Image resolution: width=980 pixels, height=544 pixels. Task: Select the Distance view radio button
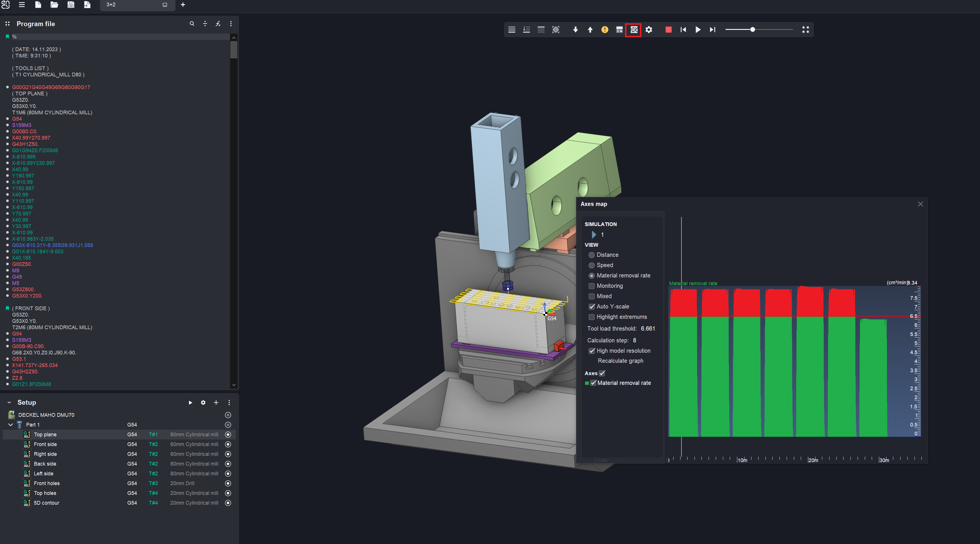(x=592, y=255)
